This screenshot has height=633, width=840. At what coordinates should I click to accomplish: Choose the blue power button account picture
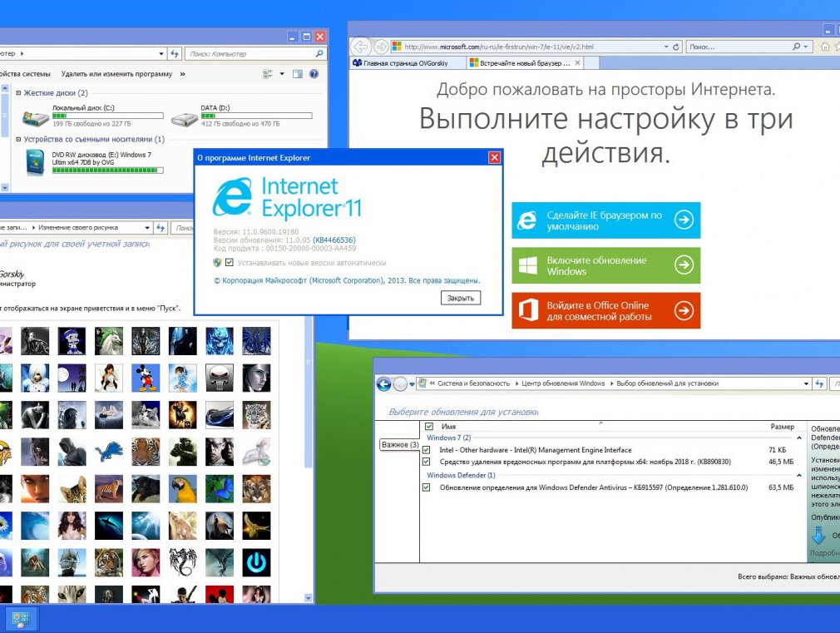(x=257, y=561)
